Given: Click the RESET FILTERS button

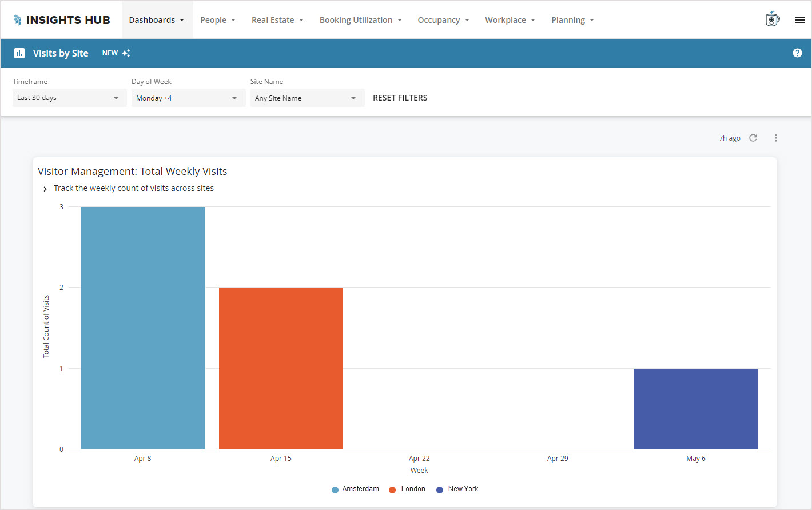Looking at the screenshot, I should point(400,98).
